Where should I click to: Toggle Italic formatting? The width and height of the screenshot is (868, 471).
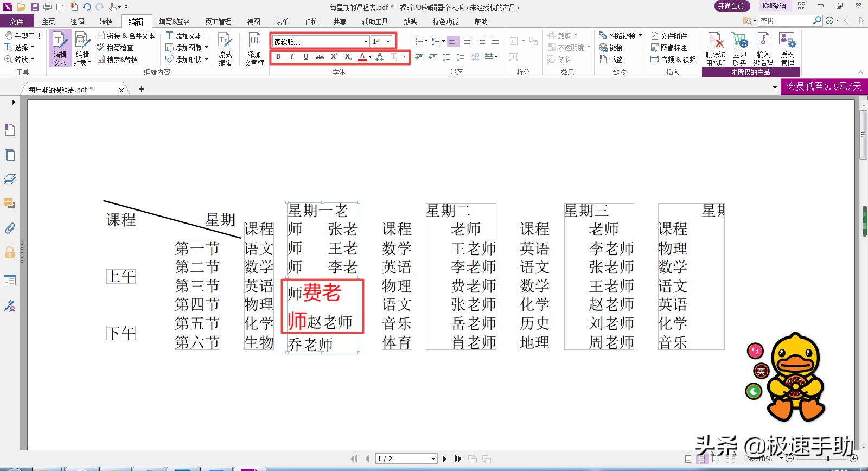pos(292,56)
